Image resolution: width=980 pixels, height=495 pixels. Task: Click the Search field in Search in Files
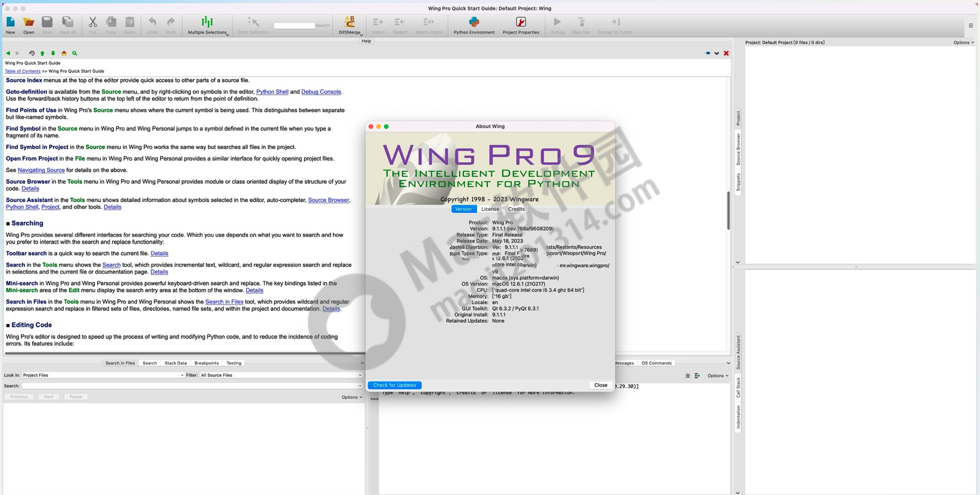click(x=192, y=386)
